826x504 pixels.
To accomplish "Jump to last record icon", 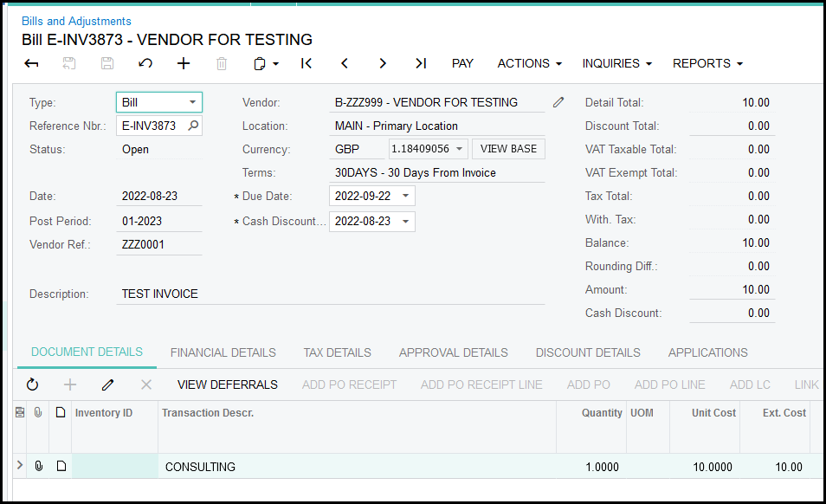I will [421, 63].
